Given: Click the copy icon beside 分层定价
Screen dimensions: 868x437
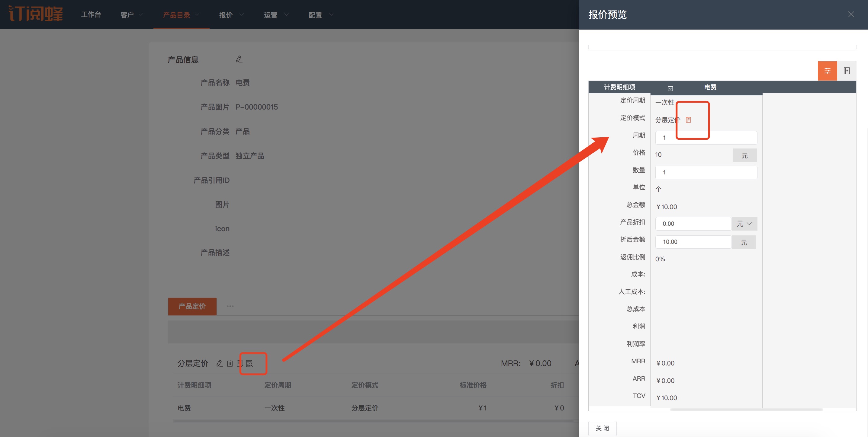Looking at the screenshot, I should 239,363.
